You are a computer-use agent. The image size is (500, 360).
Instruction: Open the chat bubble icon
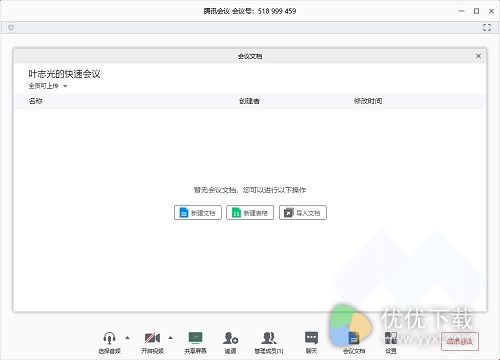311,338
